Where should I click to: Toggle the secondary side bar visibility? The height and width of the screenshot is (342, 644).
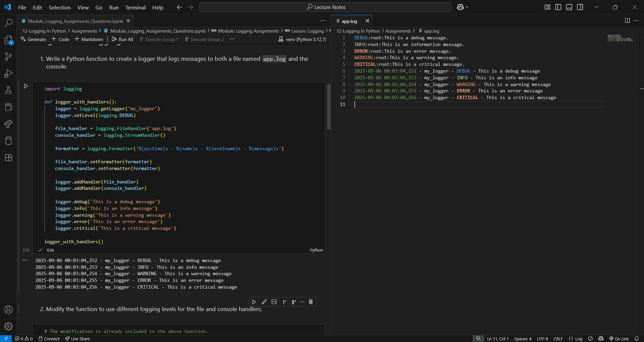580,8
